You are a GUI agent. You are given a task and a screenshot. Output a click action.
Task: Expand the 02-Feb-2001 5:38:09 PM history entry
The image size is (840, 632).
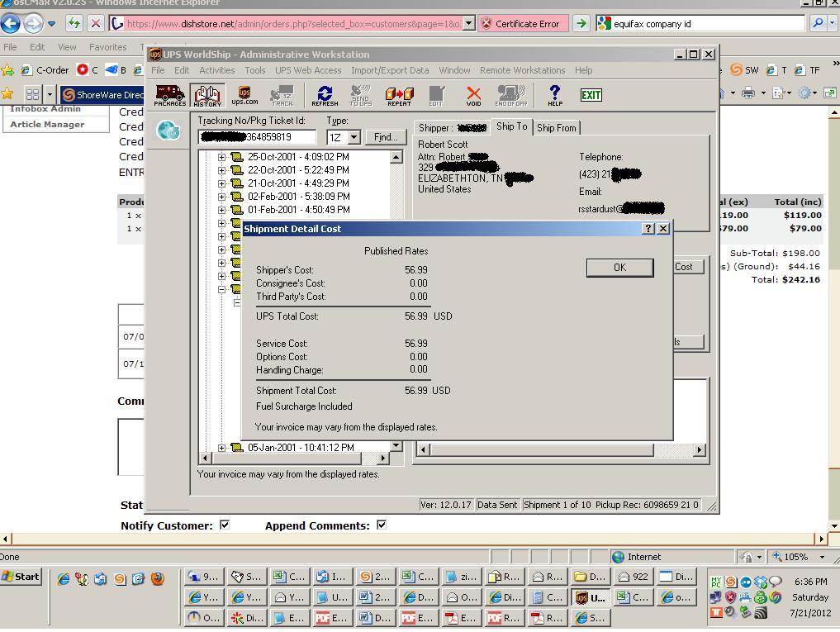coord(222,197)
